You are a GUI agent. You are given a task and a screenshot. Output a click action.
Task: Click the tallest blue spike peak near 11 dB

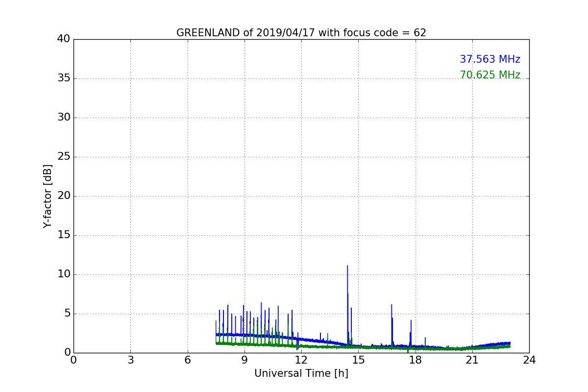point(347,266)
